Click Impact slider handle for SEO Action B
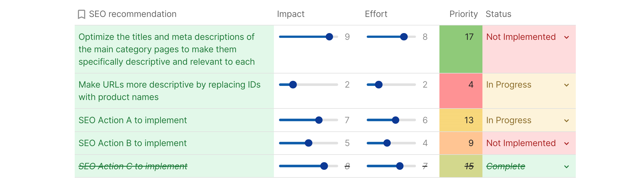 309,143
